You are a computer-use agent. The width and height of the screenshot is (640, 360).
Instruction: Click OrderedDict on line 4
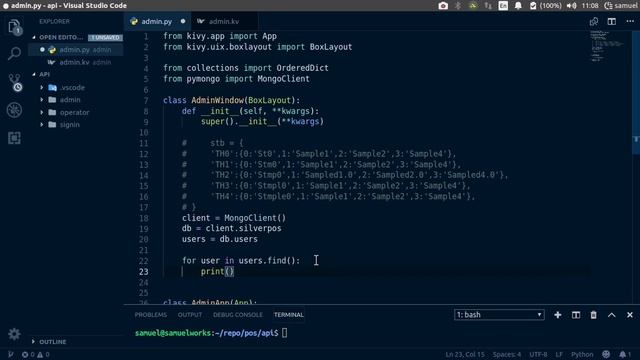(302, 68)
